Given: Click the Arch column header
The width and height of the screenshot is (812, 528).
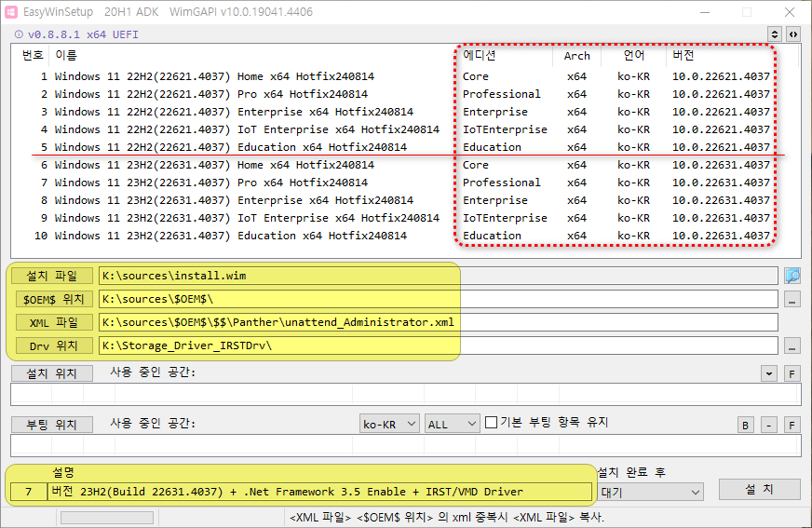Looking at the screenshot, I should click(577, 55).
